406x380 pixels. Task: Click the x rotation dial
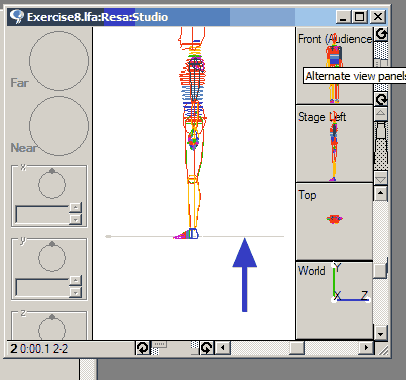(52, 184)
